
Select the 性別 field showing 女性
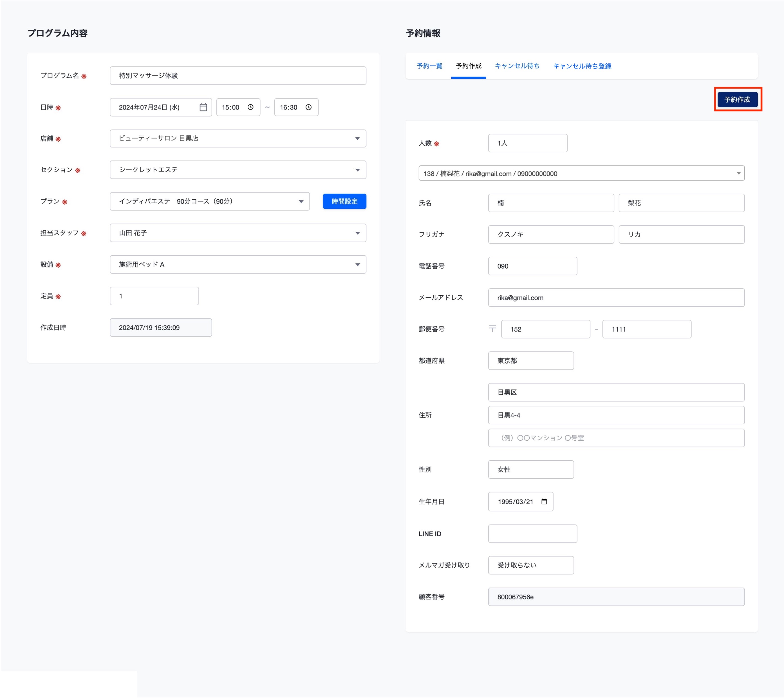click(x=531, y=470)
